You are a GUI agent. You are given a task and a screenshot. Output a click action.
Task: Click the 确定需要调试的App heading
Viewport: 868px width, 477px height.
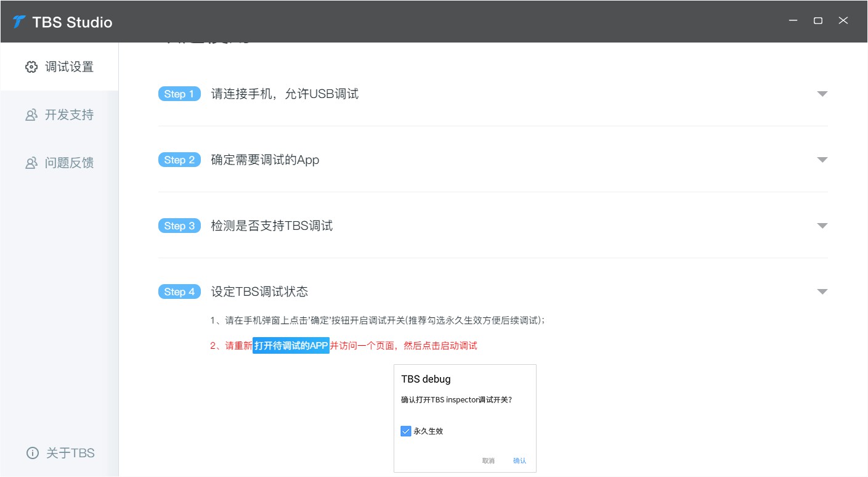265,160
